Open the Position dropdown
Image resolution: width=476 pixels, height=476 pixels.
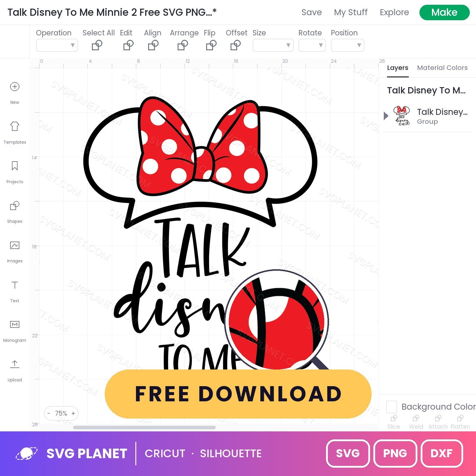coord(347,45)
